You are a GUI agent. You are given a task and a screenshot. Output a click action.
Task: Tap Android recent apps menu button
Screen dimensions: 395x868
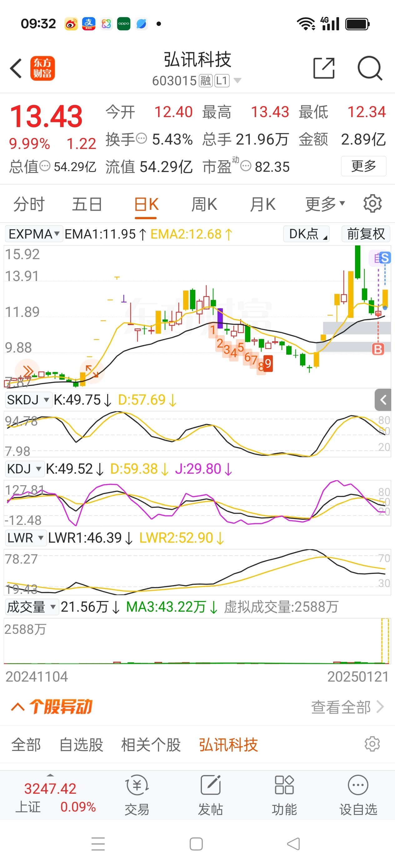(x=98, y=844)
